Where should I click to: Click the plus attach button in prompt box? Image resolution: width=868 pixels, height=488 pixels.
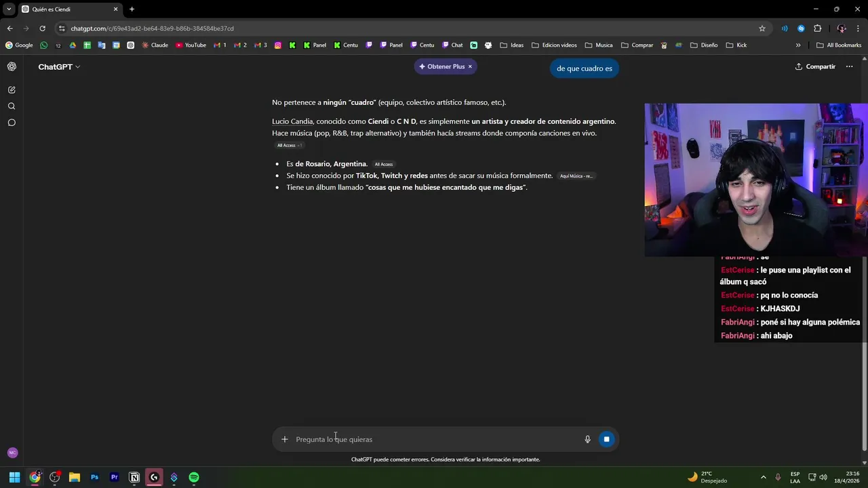[284, 439]
